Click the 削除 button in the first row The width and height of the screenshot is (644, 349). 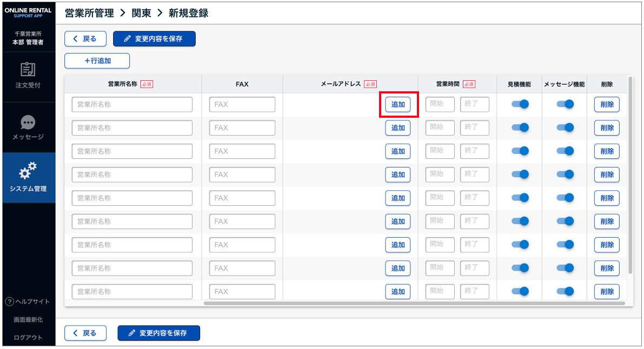coord(607,105)
